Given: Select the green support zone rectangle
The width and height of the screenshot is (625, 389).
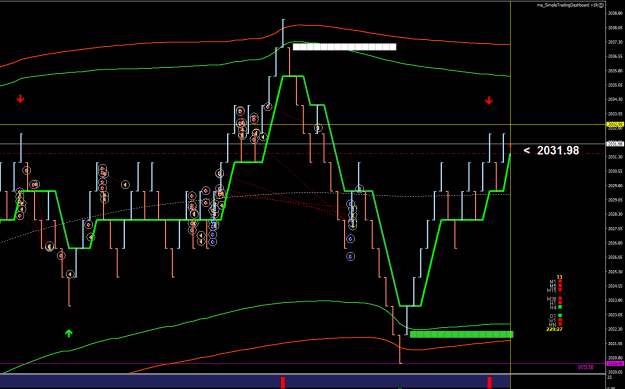Looking at the screenshot, I should 462,334.
